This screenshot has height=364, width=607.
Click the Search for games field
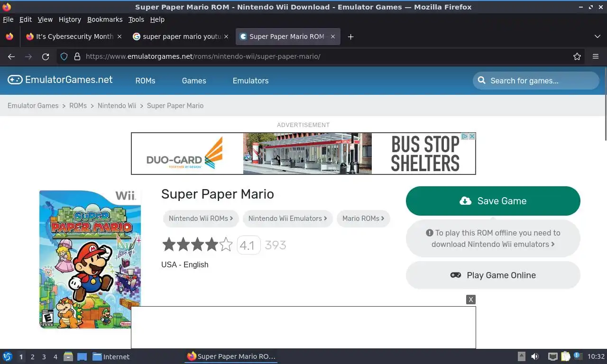point(536,81)
